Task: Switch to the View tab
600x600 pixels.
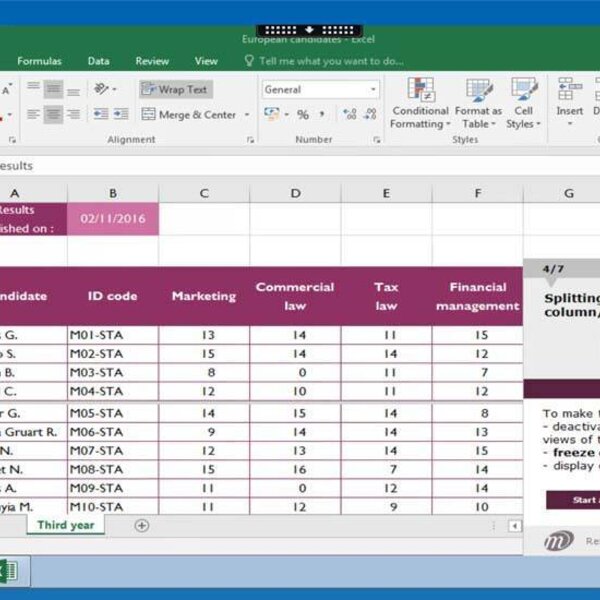Action: [x=206, y=61]
